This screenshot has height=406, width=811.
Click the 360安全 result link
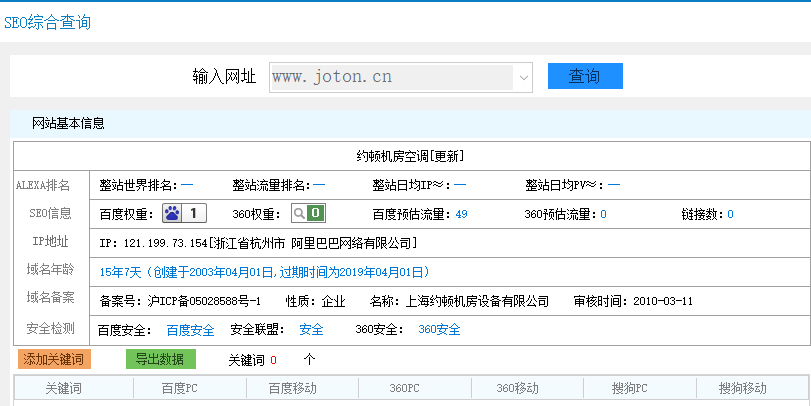coord(439,330)
